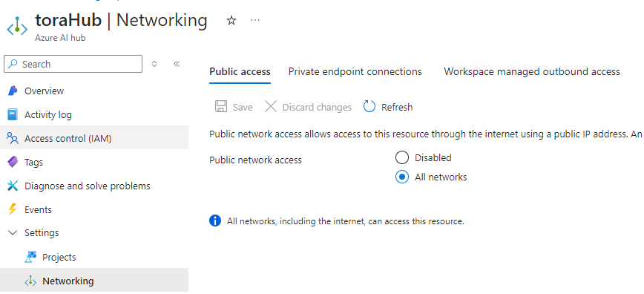Viewport: 644px width, 294px height.
Task: Open the more options ellipsis in header
Action: point(255,20)
